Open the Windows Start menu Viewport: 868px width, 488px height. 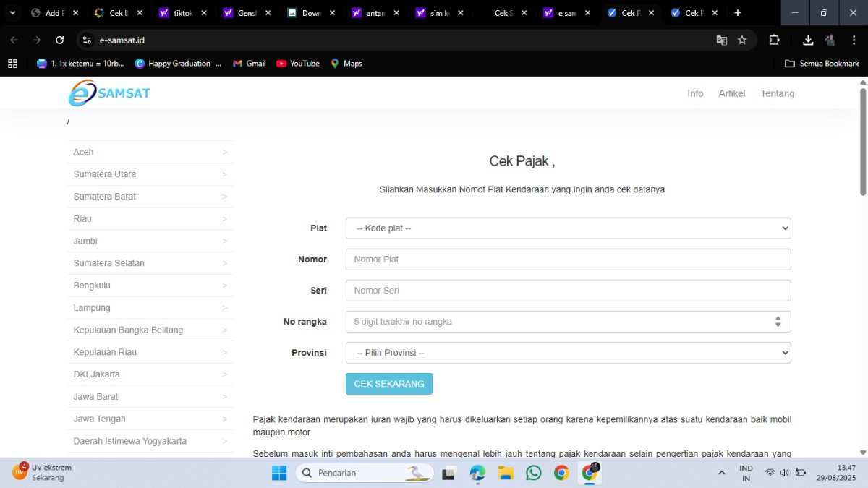click(x=279, y=473)
